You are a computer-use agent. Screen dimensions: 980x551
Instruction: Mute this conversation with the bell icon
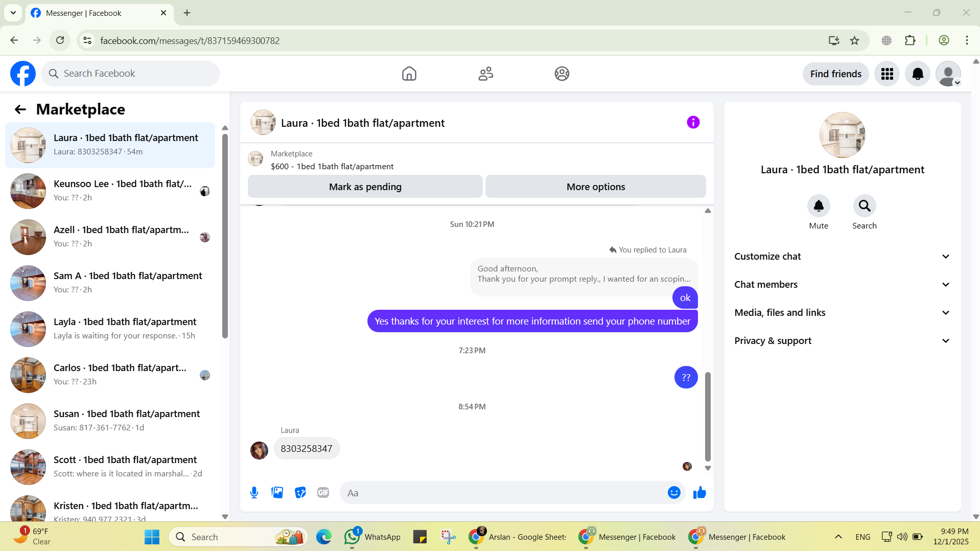click(819, 205)
